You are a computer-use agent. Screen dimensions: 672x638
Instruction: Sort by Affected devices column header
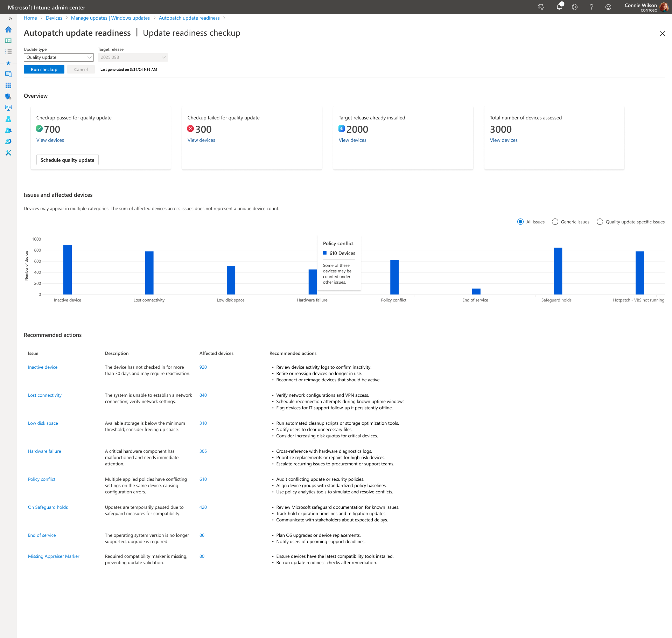click(216, 353)
